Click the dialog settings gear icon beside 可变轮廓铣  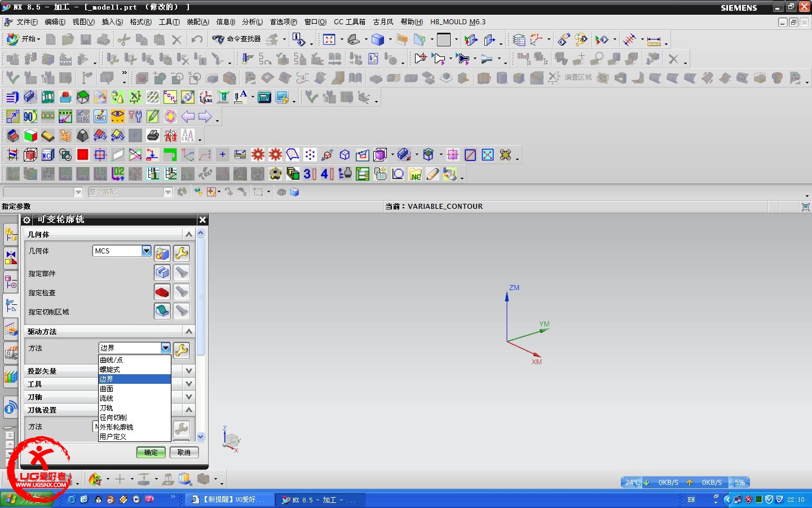(x=27, y=220)
